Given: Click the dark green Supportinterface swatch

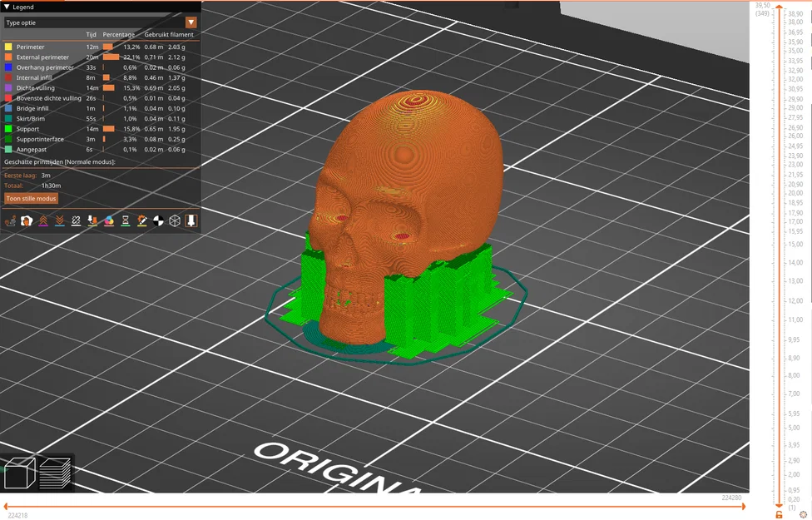Looking at the screenshot, I should coord(8,139).
